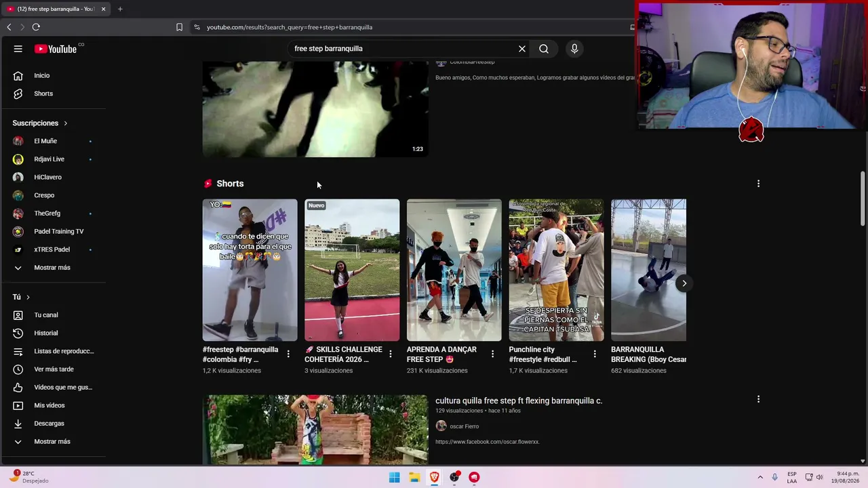This screenshot has height=488, width=868.
Task: Open xTRES Padel channel subscription
Action: [x=53, y=249]
